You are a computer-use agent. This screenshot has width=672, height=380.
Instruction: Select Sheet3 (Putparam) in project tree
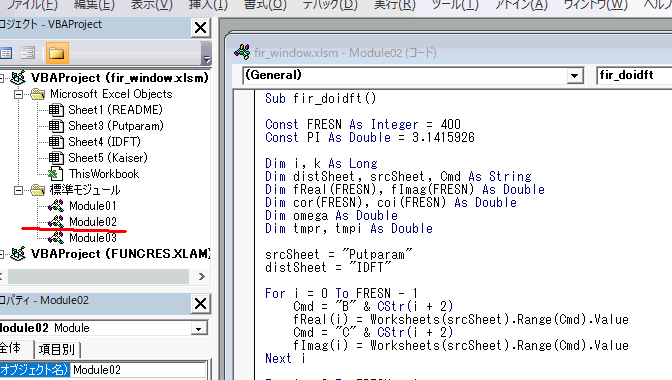click(x=116, y=126)
